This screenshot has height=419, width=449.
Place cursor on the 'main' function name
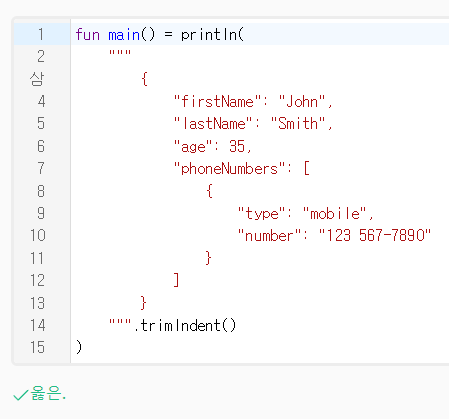click(x=124, y=35)
